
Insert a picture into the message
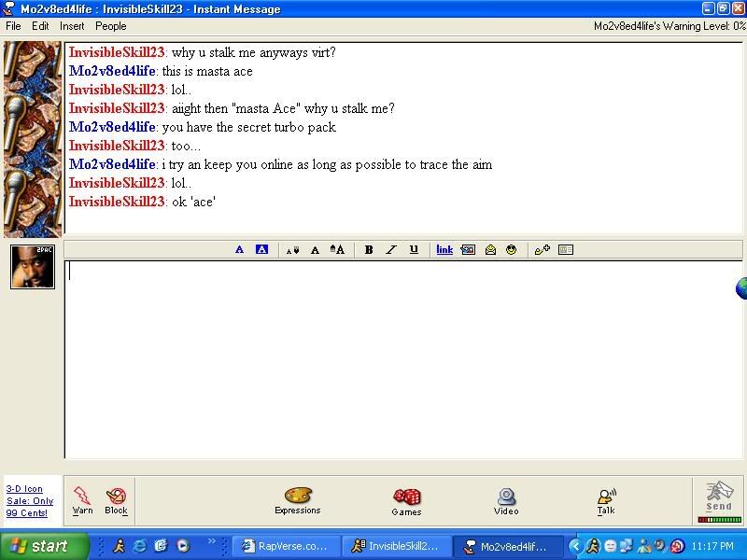click(468, 249)
